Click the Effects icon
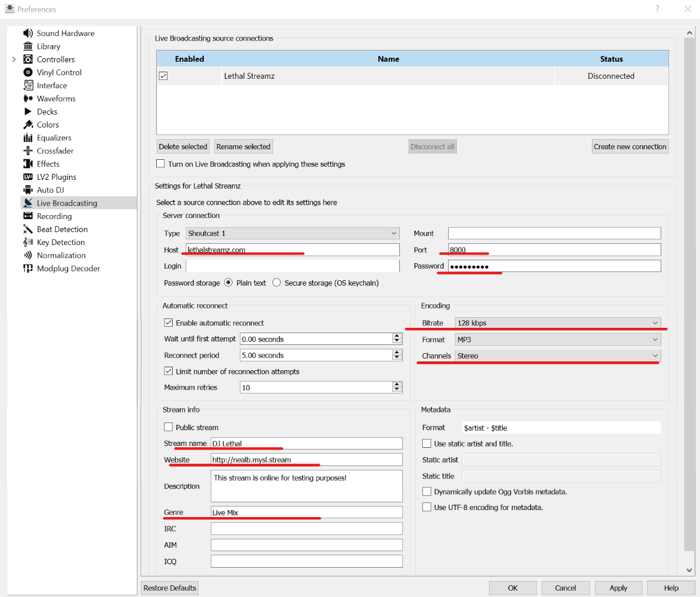The width and height of the screenshot is (700, 597). point(28,163)
